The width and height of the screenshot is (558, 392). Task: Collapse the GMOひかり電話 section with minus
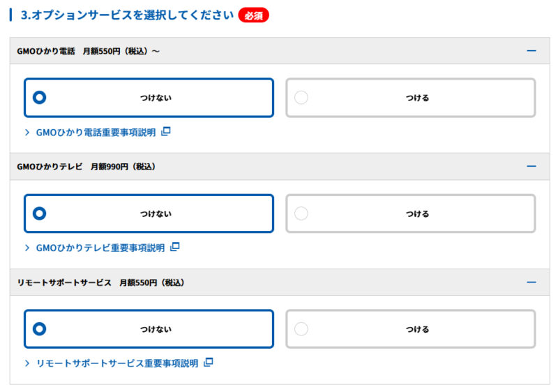(x=531, y=51)
